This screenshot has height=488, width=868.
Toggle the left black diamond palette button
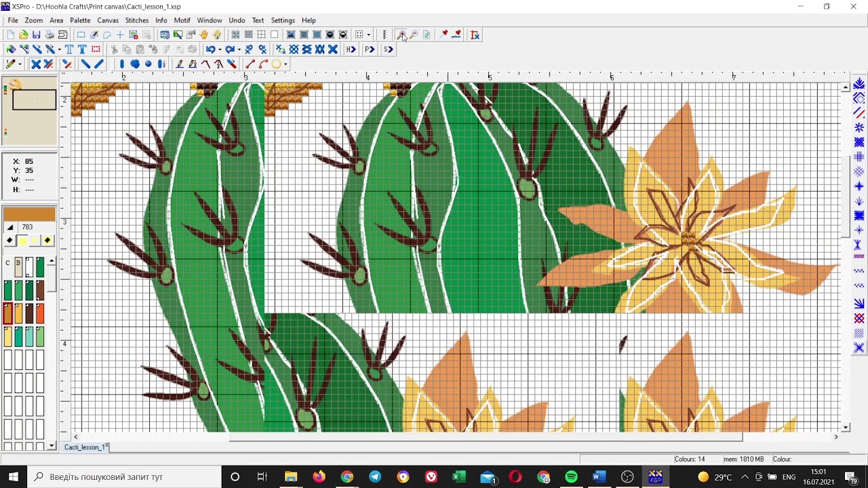pyautogui.click(x=9, y=240)
